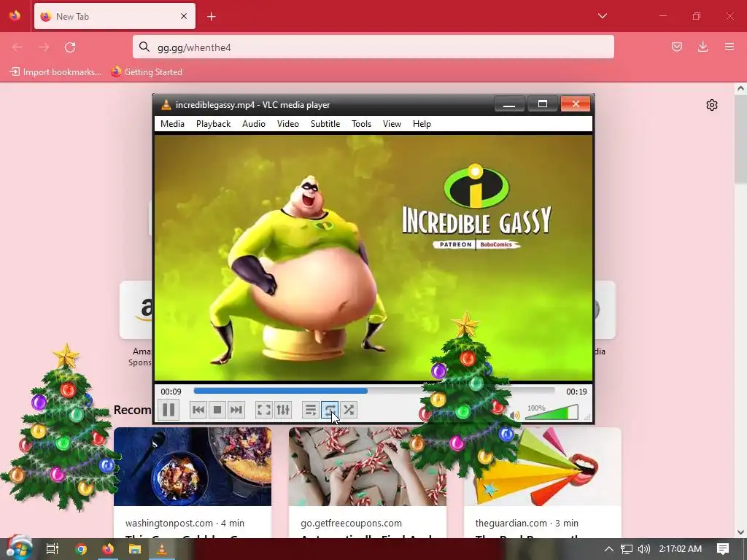Click the VLC cone title icon
This screenshot has height=560, width=747.
click(x=166, y=105)
